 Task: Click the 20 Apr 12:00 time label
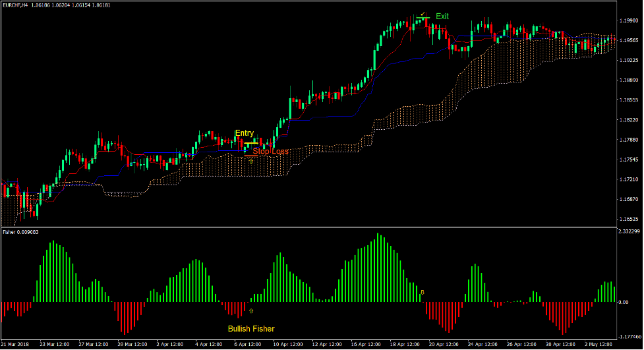click(444, 344)
